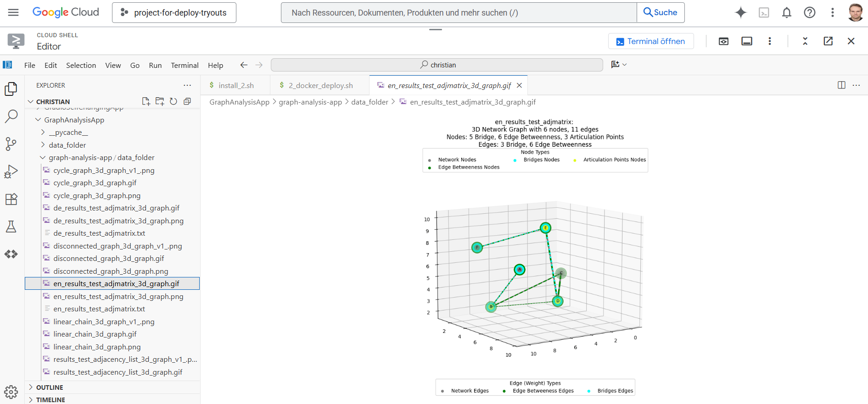
Task: Open the Terminal menu
Action: point(185,65)
